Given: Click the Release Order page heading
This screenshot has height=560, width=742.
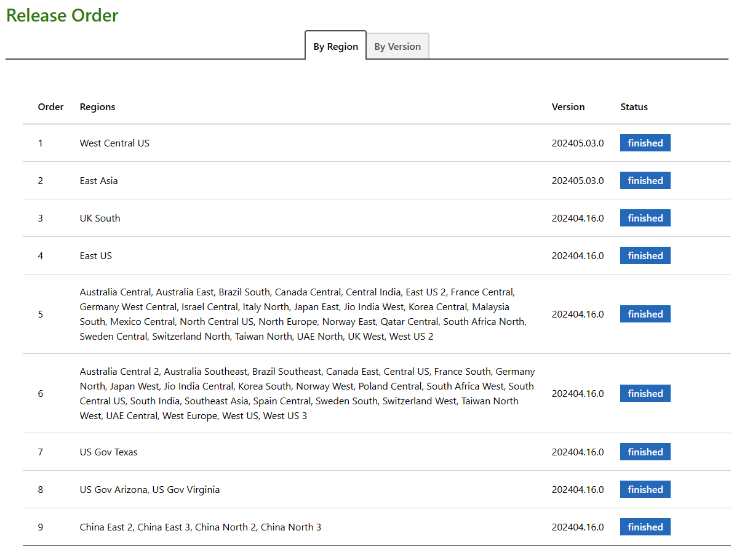Looking at the screenshot, I should tap(62, 15).
